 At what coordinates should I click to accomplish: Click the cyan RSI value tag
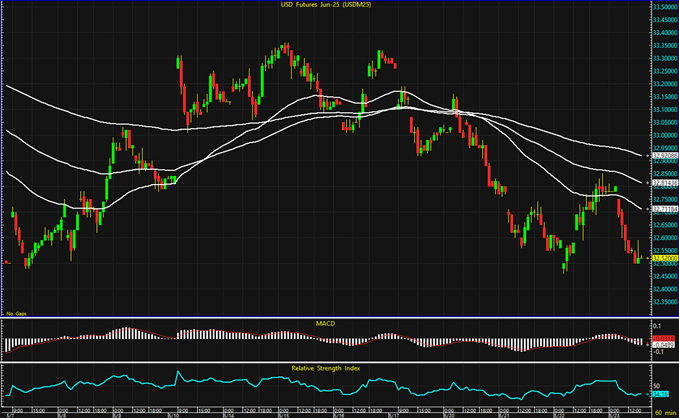[x=661, y=395]
